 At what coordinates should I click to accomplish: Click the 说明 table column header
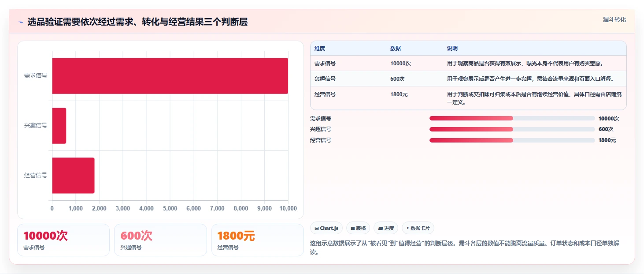452,49
